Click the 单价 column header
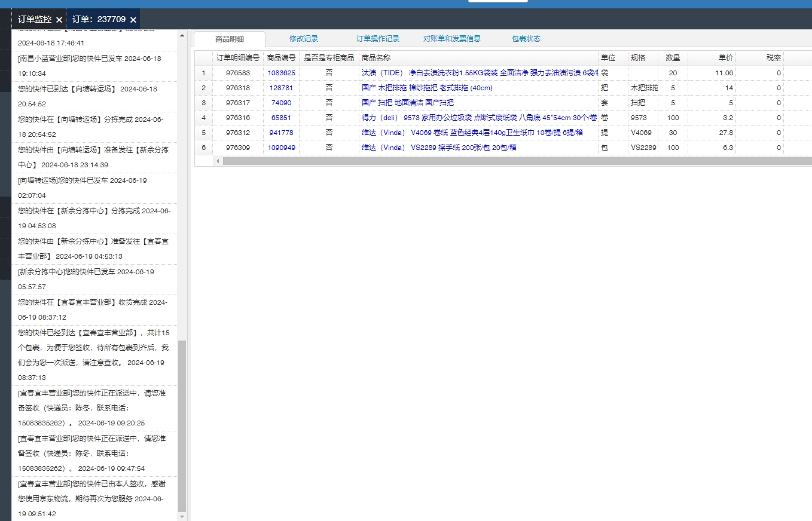 point(712,58)
